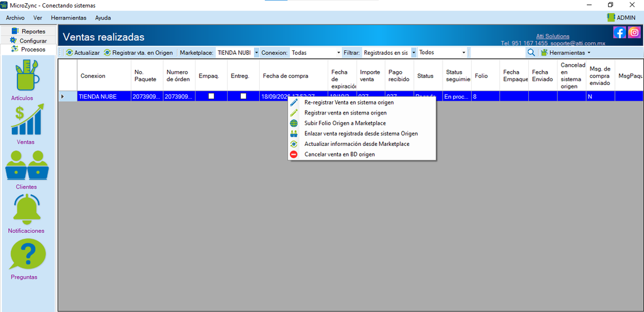644x312 pixels.
Task: Click the Msg. de compra enviado header
Action: tap(601, 75)
